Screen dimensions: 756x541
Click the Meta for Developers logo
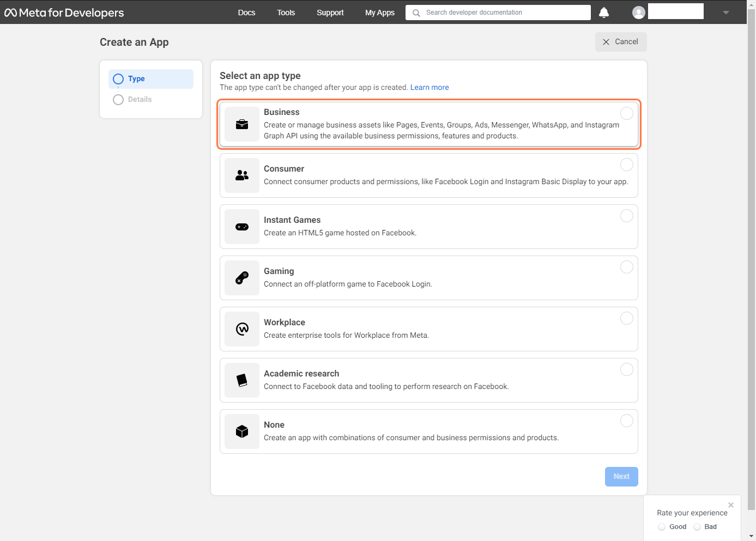coord(64,13)
